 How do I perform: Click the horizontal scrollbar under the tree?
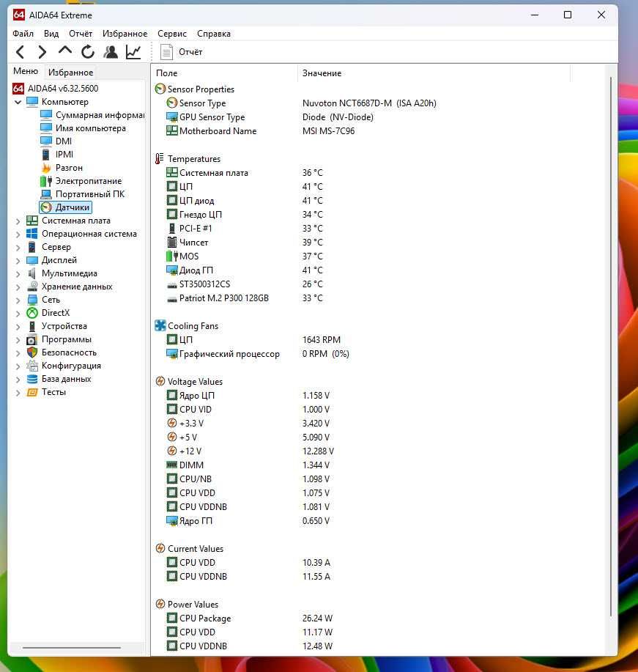point(72,648)
